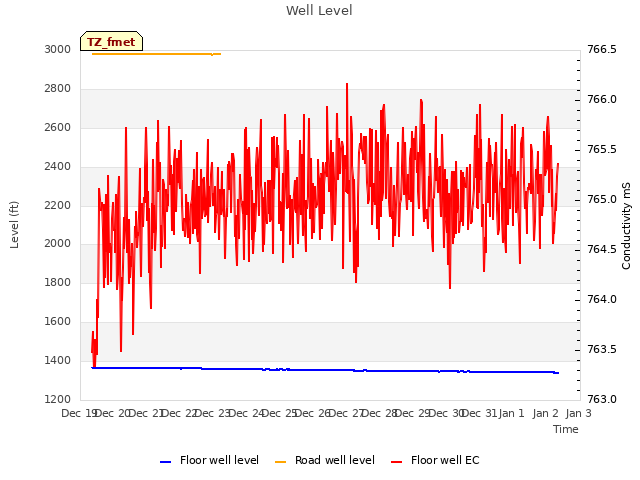Toggle the Floor well EC legend entry
The image size is (640, 480).
pyautogui.click(x=435, y=460)
